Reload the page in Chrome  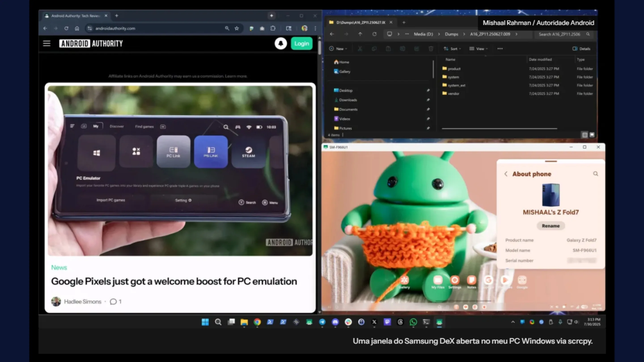coord(66,28)
